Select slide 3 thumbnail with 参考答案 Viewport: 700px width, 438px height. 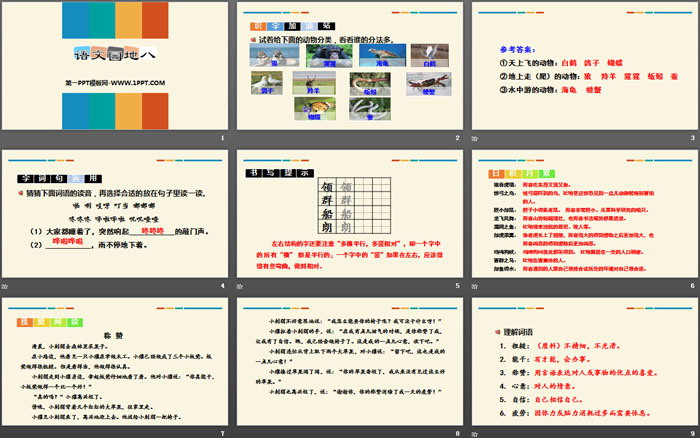(585, 66)
